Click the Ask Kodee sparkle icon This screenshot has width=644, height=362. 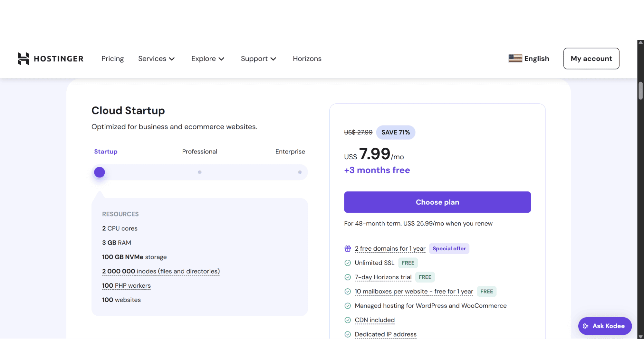[x=585, y=326]
